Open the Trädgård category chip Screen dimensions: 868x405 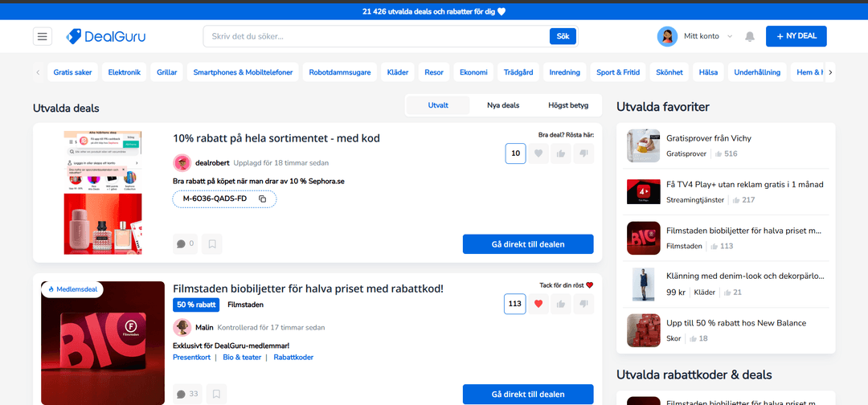click(x=518, y=72)
